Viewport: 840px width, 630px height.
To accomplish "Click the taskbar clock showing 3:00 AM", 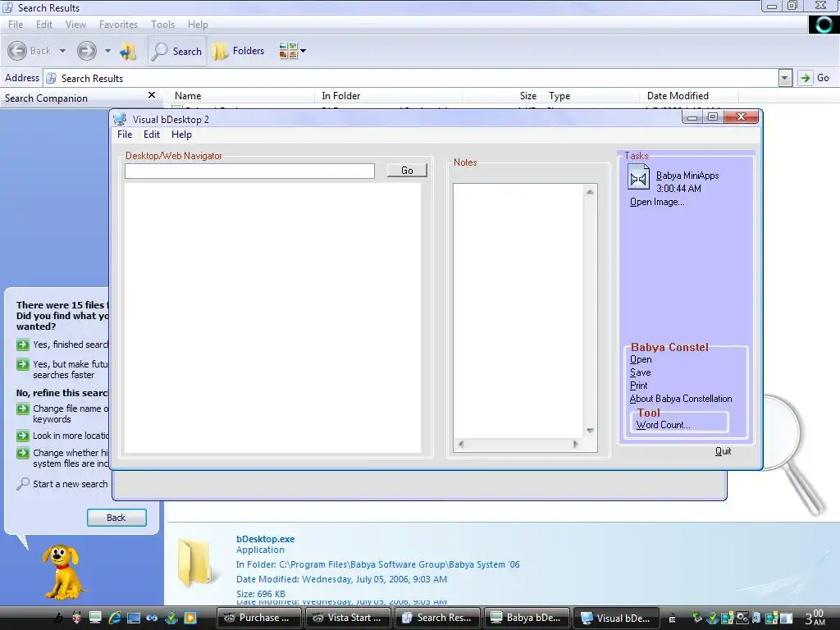I will 816,618.
